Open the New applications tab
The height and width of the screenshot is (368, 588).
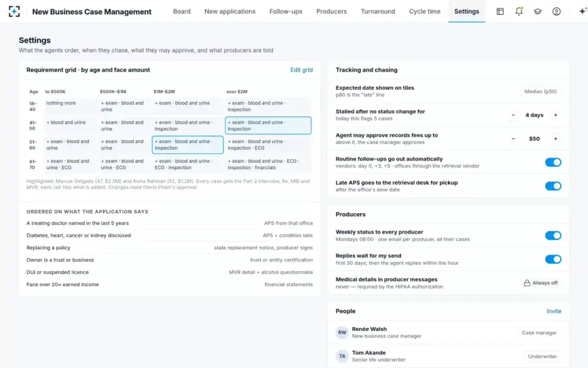click(230, 11)
